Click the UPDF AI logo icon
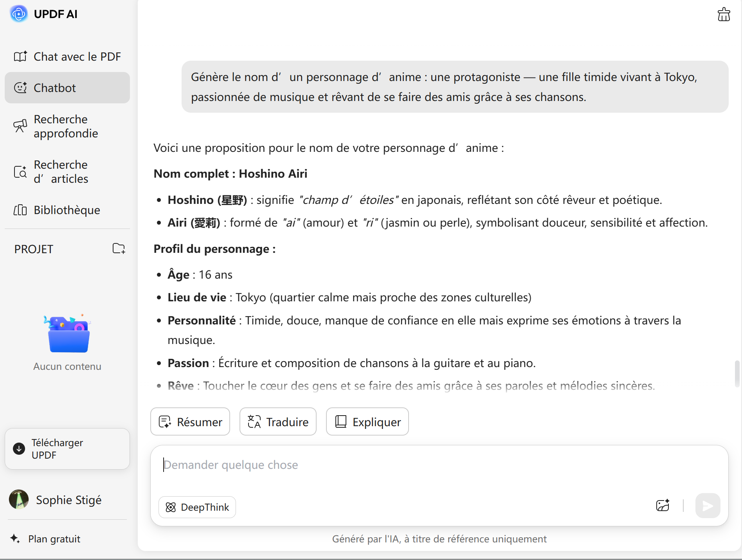This screenshot has height=560, width=742. pos(19,14)
